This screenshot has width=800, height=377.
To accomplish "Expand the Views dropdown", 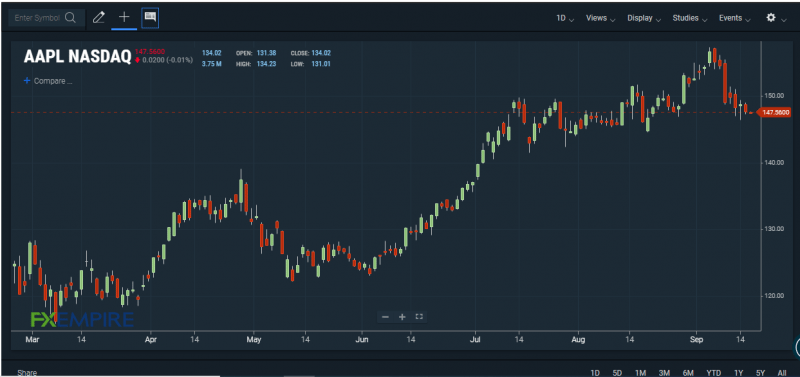I will pyautogui.click(x=601, y=18).
